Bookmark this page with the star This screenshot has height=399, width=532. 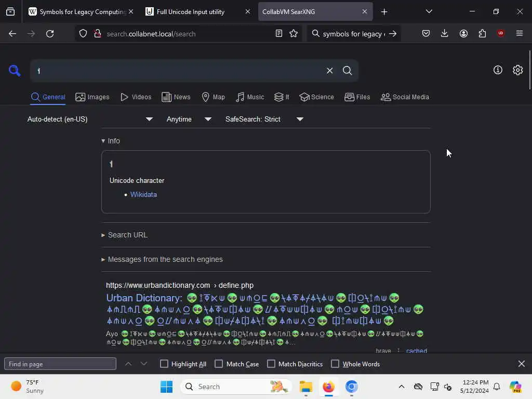pos(294,34)
